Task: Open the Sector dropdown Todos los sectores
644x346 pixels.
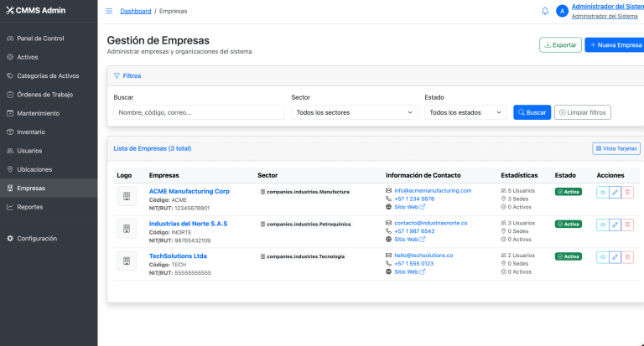Action: (x=355, y=112)
